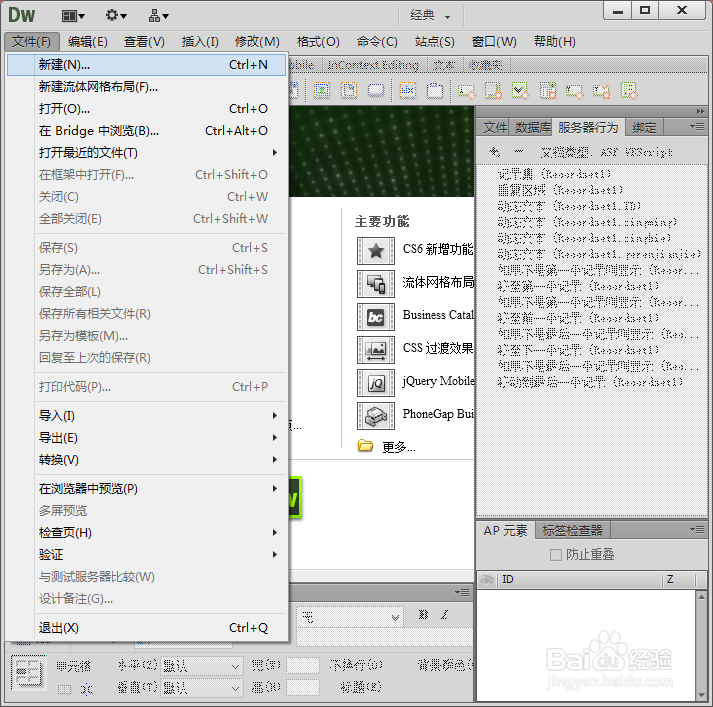Expand the 检查页 submenu
This screenshot has width=713, height=707.
coord(275,532)
